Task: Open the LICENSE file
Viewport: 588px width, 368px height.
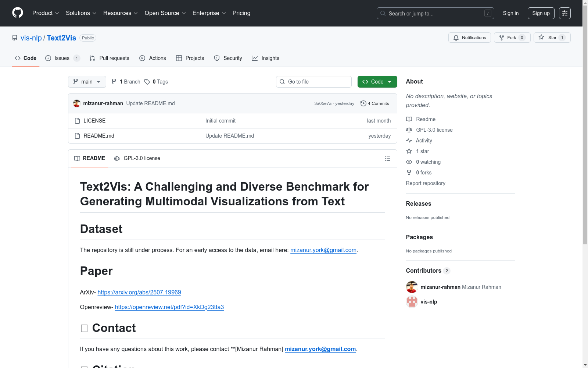Action: point(94,121)
